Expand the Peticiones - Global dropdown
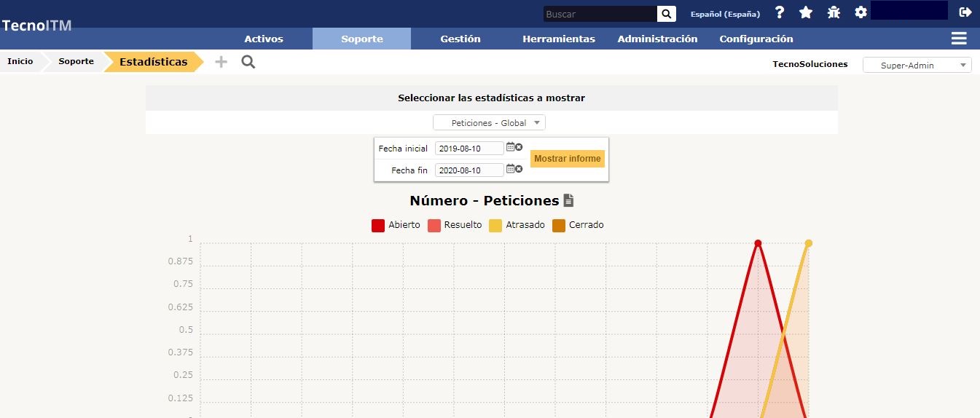This screenshot has width=980, height=418. 489,123
